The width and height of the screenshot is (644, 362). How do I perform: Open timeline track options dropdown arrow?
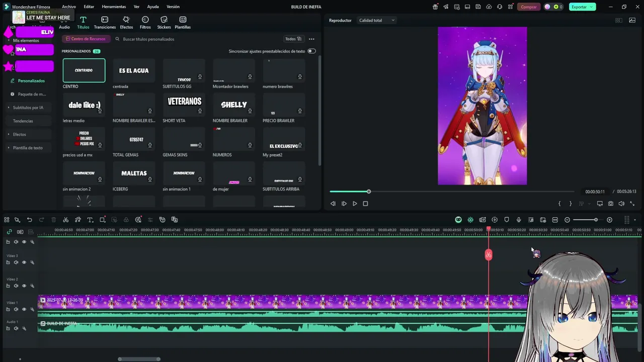click(635, 220)
